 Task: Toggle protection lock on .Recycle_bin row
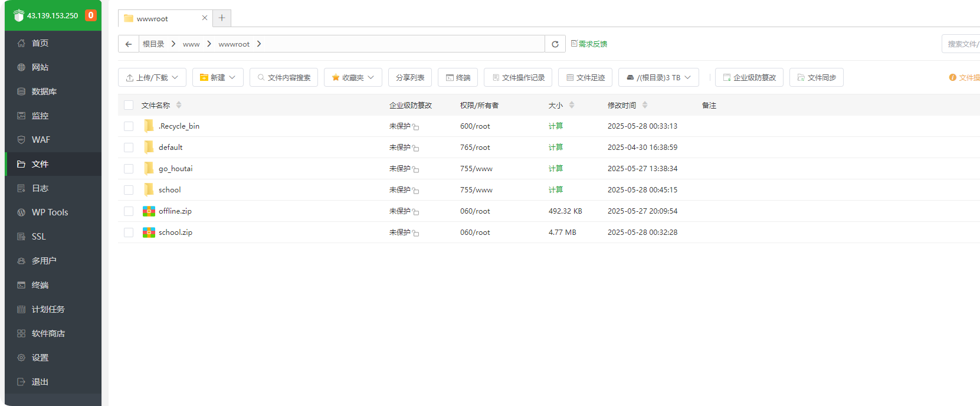[x=415, y=127]
